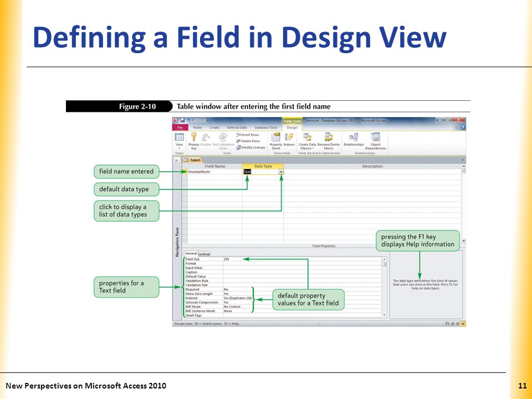The height and width of the screenshot is (399, 532).
Task: Click the Caption property row
Action: [283, 272]
